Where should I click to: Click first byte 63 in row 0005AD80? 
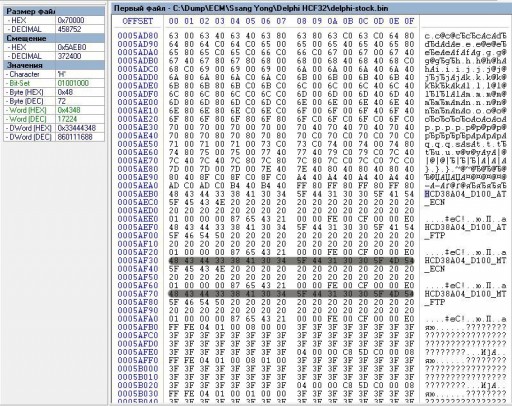(x=173, y=36)
